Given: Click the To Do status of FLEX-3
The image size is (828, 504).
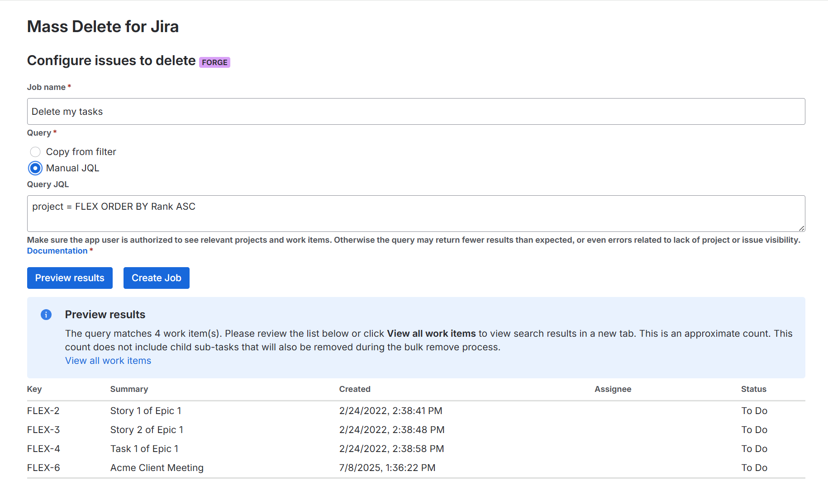Looking at the screenshot, I should click(754, 430).
